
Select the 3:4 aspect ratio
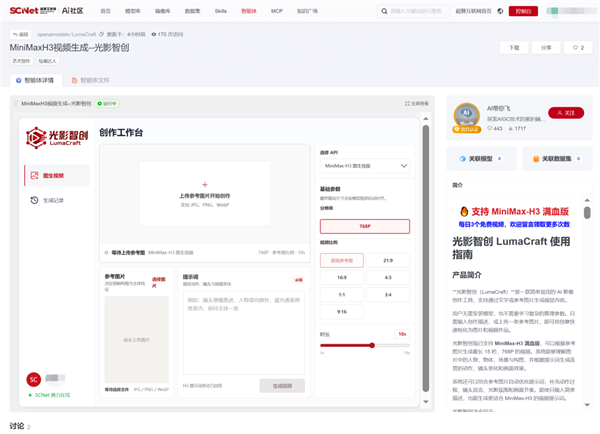point(388,295)
